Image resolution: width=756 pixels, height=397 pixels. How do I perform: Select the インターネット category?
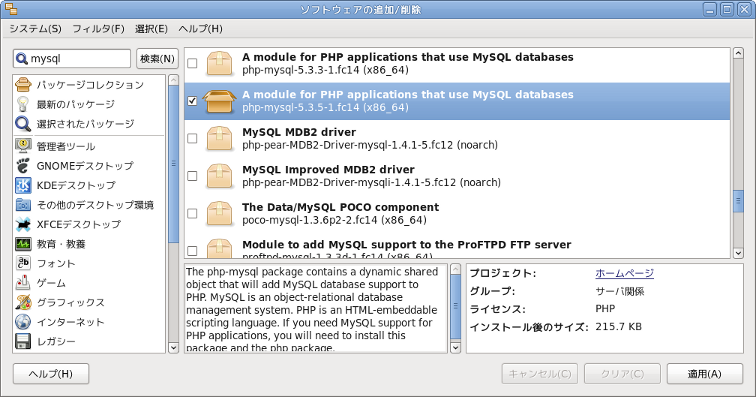[x=71, y=322]
